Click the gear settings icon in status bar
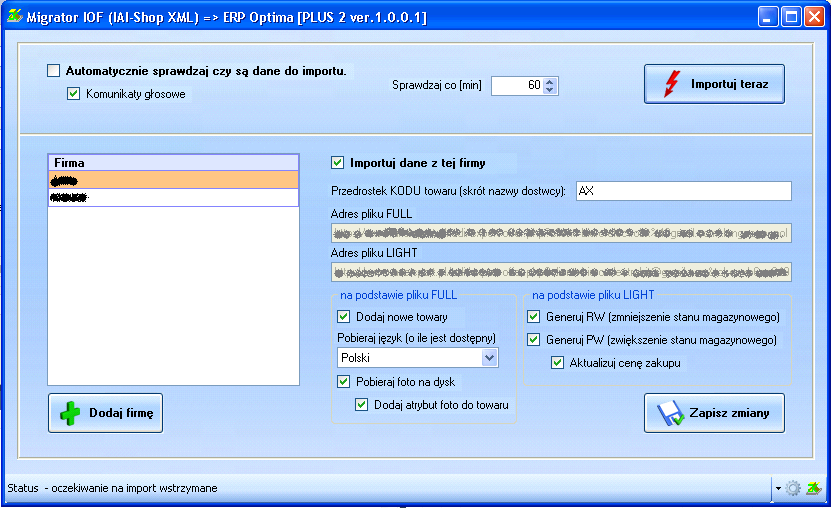Screen dimensions: 831x508 tap(793, 488)
